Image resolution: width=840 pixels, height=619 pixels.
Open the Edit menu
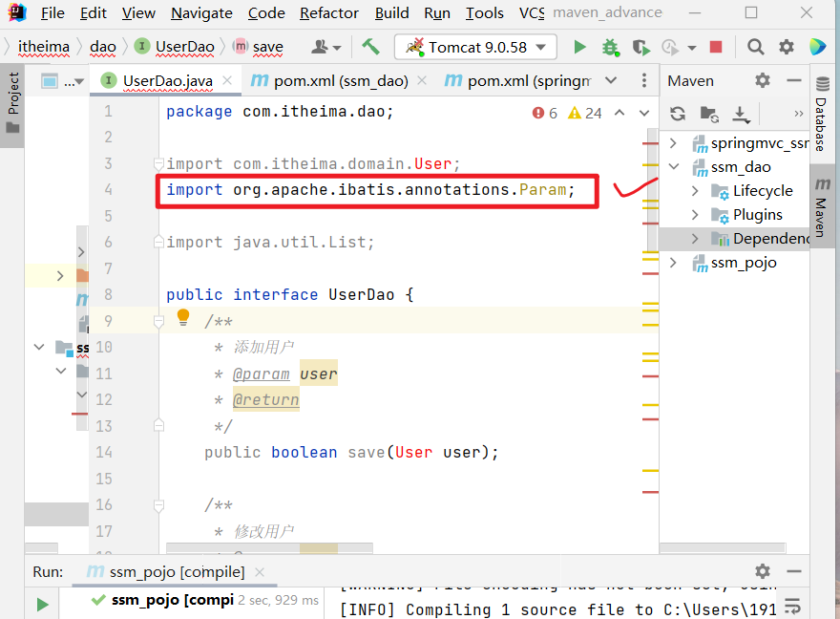[94, 12]
